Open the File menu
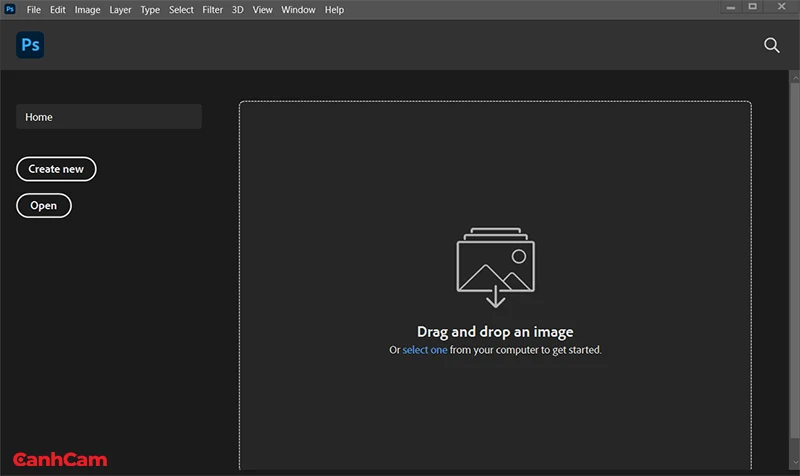This screenshot has height=476, width=800. pos(34,10)
